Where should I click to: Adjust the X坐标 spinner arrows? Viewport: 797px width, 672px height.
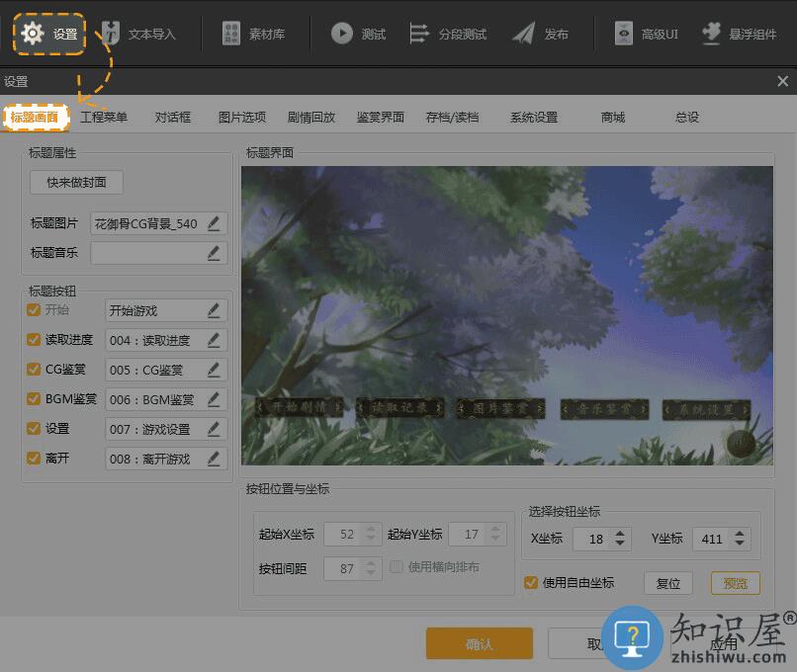click(620, 539)
